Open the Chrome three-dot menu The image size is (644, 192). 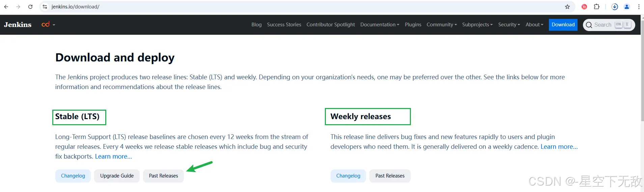pos(639,7)
